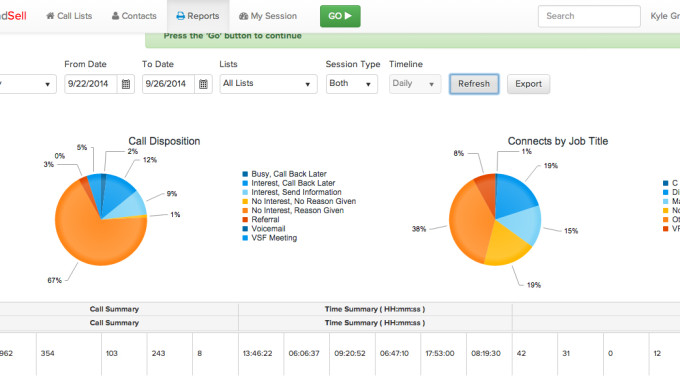680x380 pixels.
Task: Refresh the report data
Action: click(x=474, y=84)
